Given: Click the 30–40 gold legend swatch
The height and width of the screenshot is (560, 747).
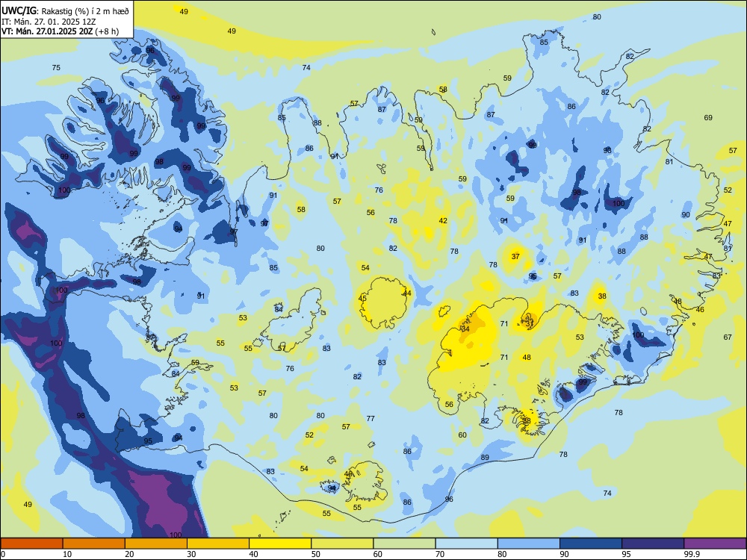Looking at the screenshot, I should tap(217, 544).
